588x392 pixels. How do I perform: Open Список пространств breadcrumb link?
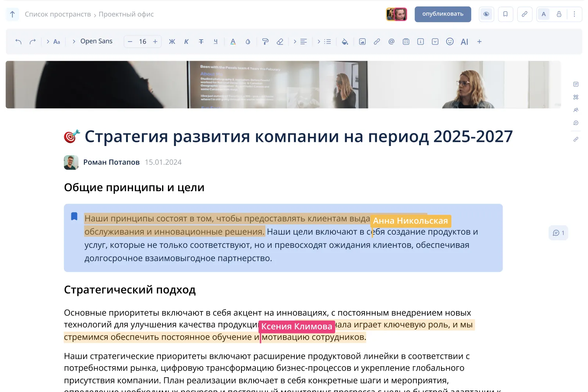click(58, 14)
